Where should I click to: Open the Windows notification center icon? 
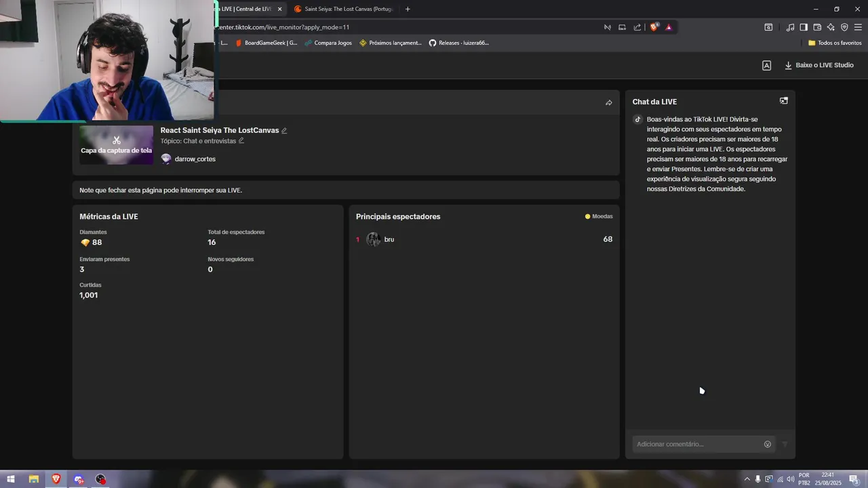tap(854, 479)
